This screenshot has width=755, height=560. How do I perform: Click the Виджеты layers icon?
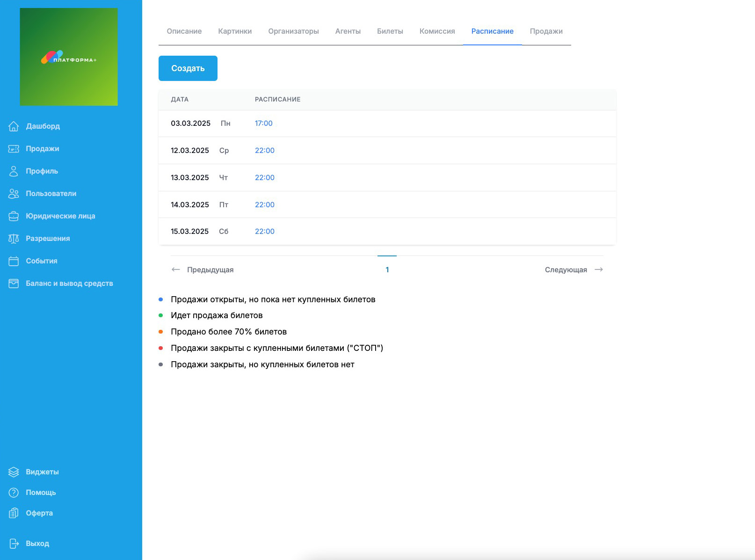(x=14, y=472)
